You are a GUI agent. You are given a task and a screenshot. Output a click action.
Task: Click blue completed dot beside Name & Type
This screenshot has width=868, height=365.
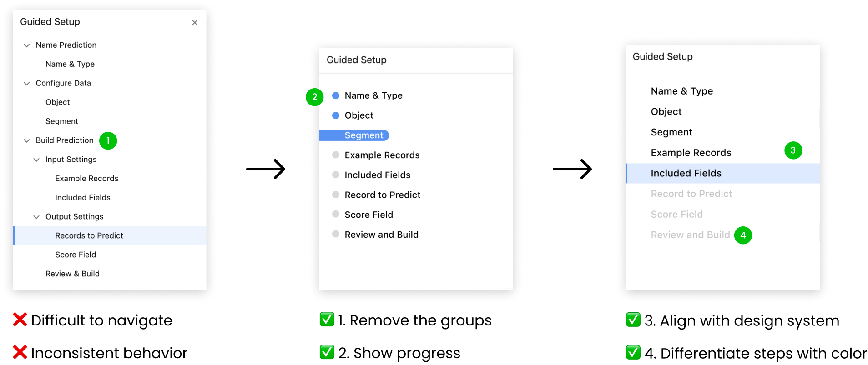tap(335, 95)
